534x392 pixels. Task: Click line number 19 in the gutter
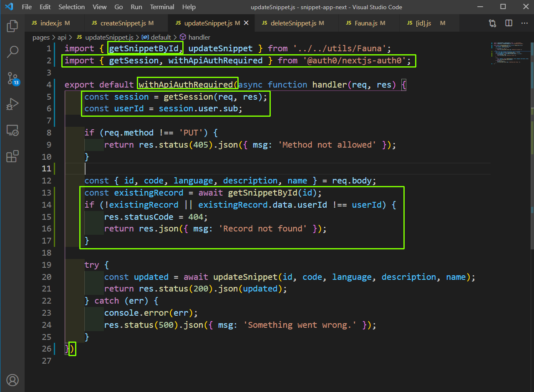[46, 265]
